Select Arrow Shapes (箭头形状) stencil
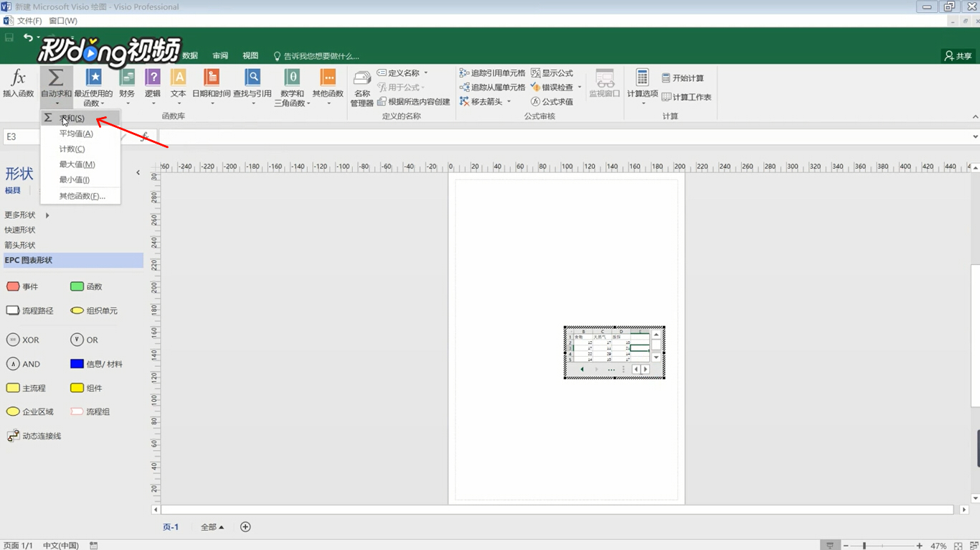Screen dimensions: 980x550 [x=20, y=245]
